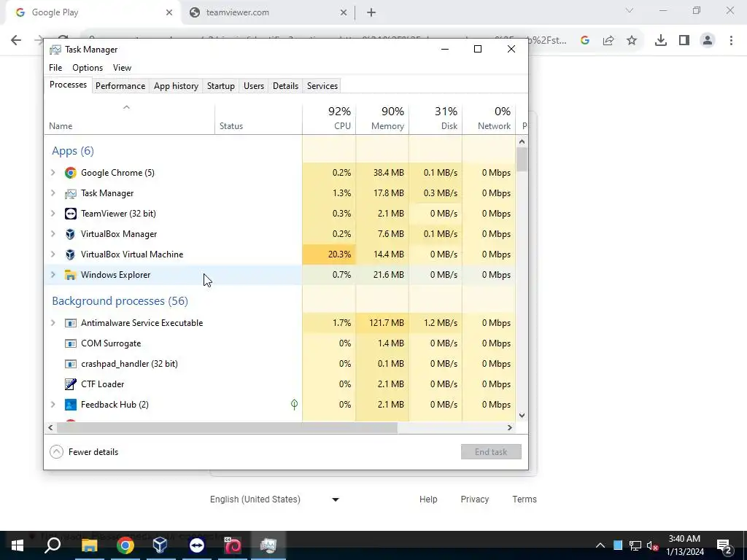Open the Privacy link
This screenshot has width=747, height=560.
[474, 499]
